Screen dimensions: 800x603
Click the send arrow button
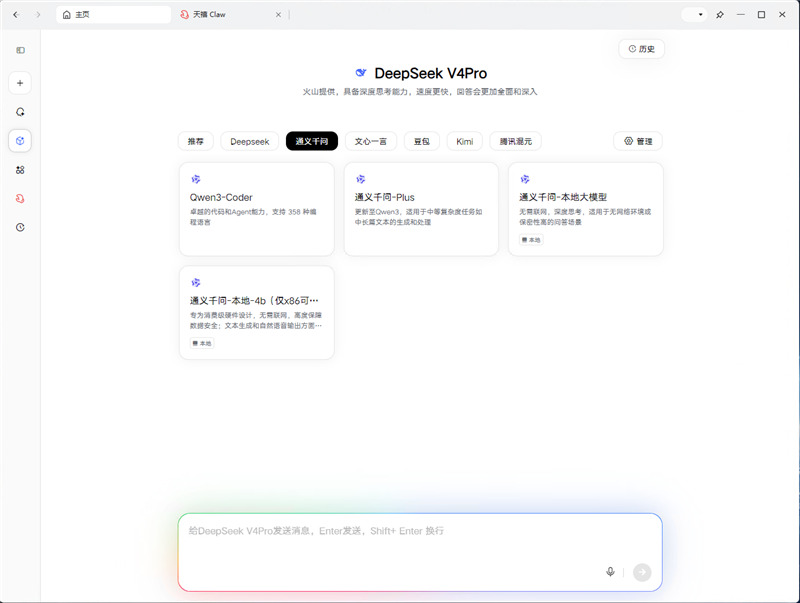pyautogui.click(x=642, y=572)
